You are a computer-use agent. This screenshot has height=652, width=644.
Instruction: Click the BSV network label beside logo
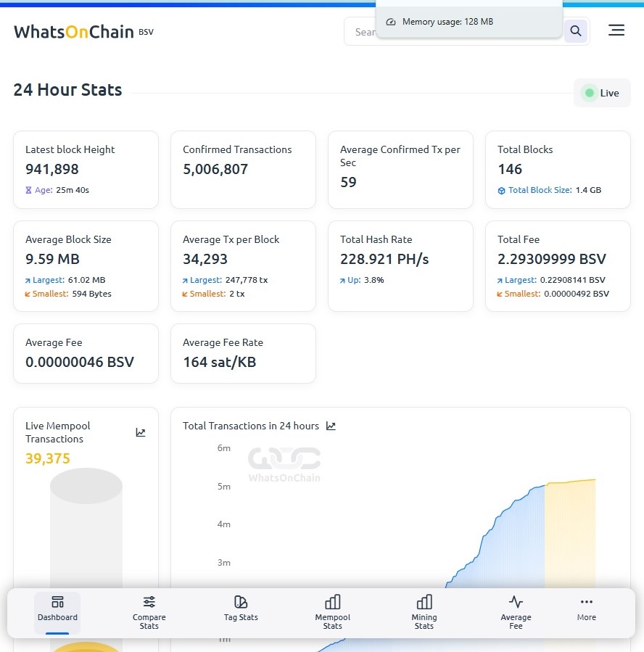pos(146,32)
